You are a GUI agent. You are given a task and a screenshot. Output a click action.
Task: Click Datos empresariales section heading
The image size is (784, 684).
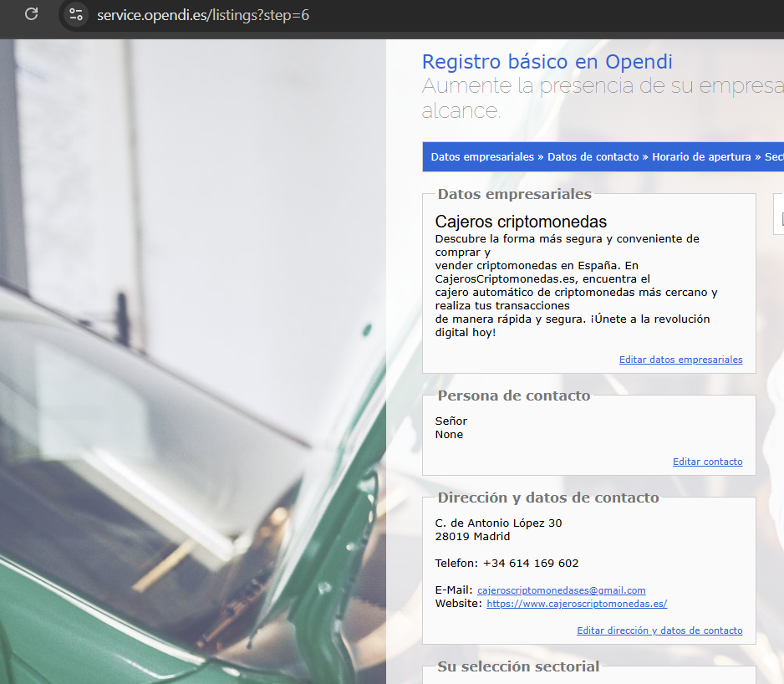pos(514,194)
